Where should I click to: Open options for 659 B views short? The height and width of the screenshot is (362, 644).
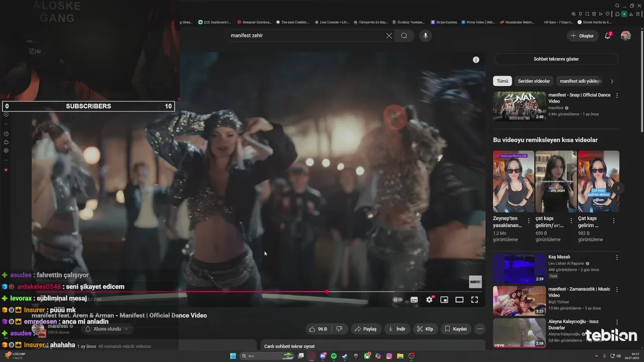coord(571,221)
